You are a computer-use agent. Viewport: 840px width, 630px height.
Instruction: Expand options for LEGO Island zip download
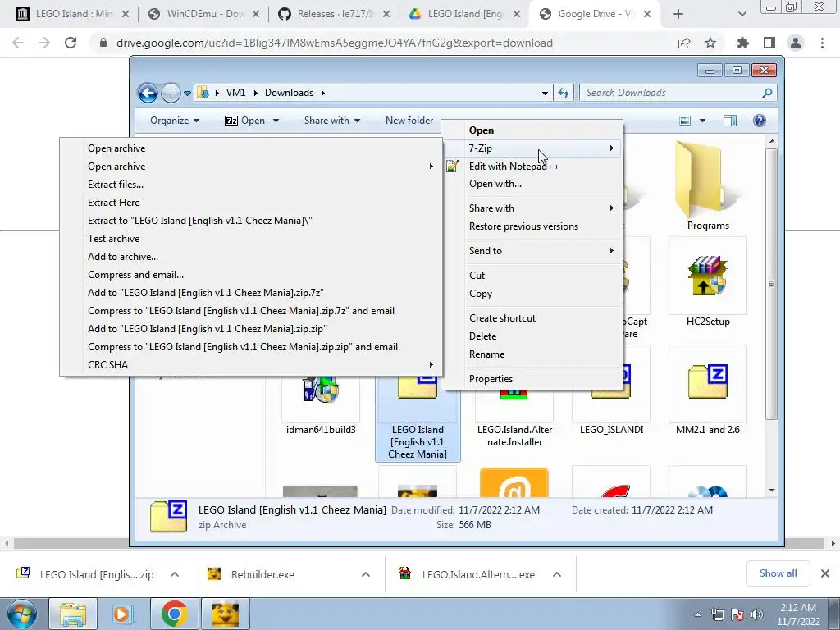[175, 574]
